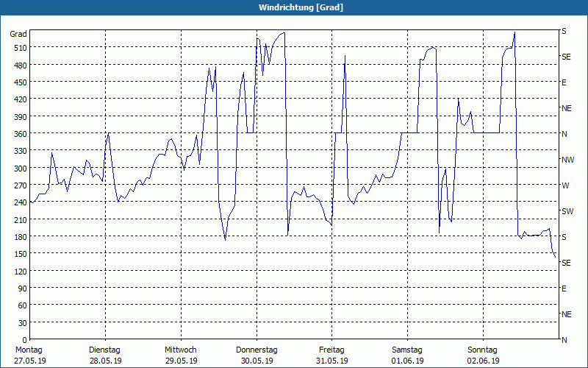
Task: Click the 510 value on the left axis
Action: tap(21, 48)
